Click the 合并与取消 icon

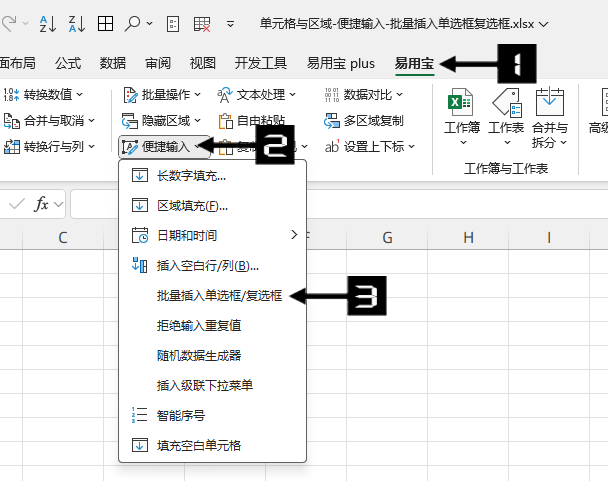12,121
